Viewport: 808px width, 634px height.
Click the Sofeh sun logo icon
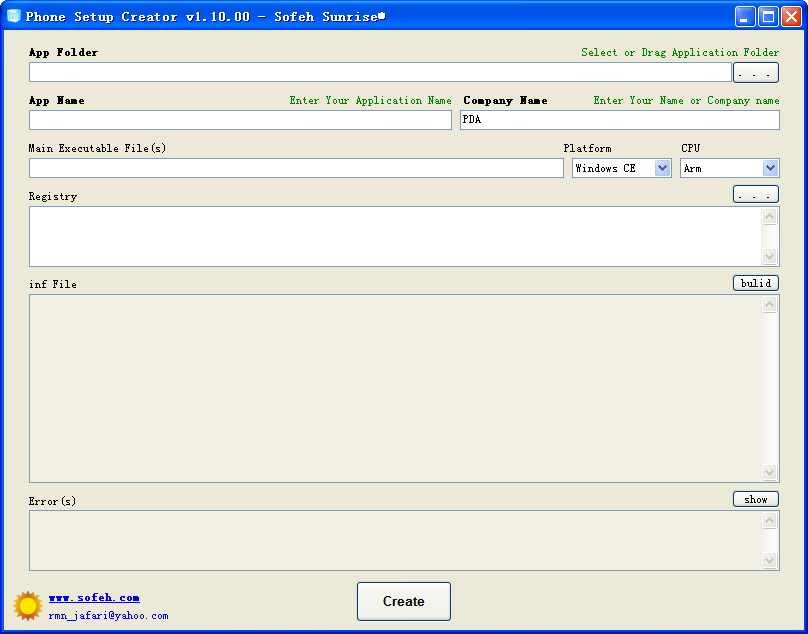(28, 605)
